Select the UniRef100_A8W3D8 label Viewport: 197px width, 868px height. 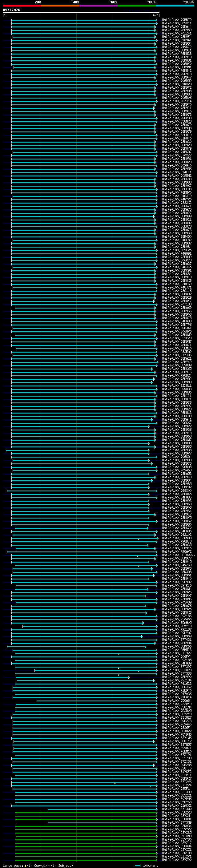click(x=177, y=572)
